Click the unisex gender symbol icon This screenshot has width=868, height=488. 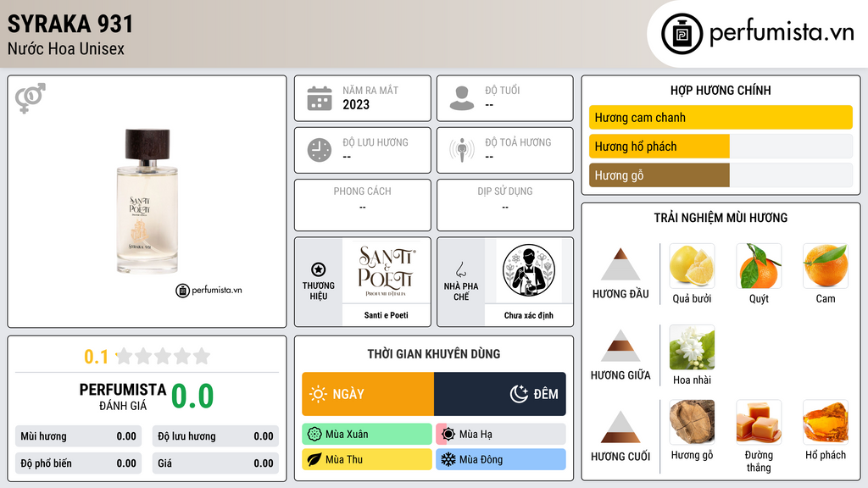point(31,98)
